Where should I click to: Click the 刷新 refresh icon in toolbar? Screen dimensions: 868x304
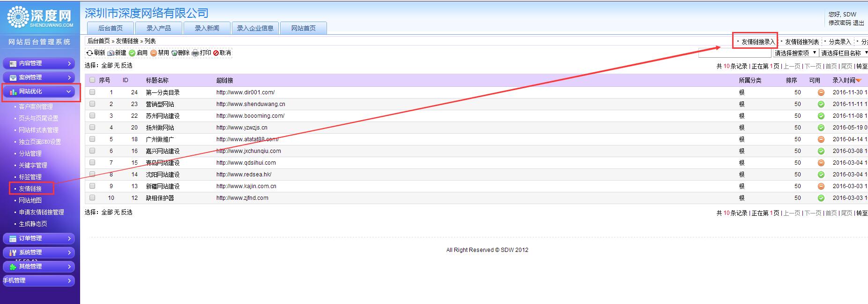click(x=89, y=53)
